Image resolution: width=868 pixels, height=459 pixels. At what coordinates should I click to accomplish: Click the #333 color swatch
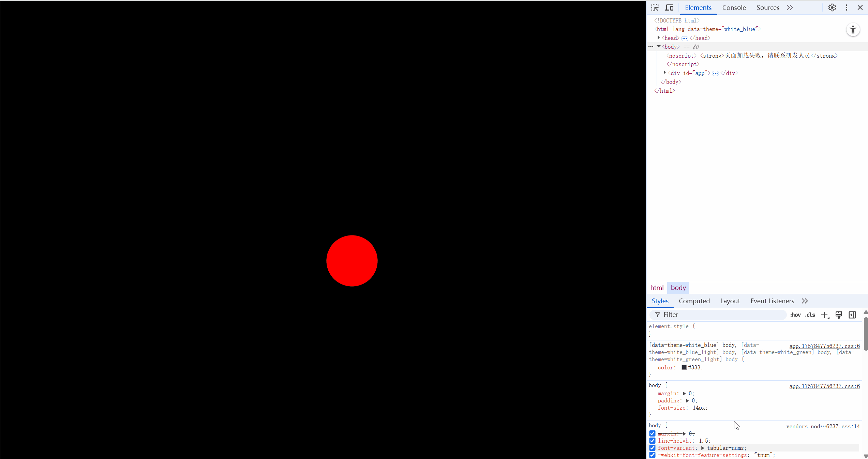684,367
